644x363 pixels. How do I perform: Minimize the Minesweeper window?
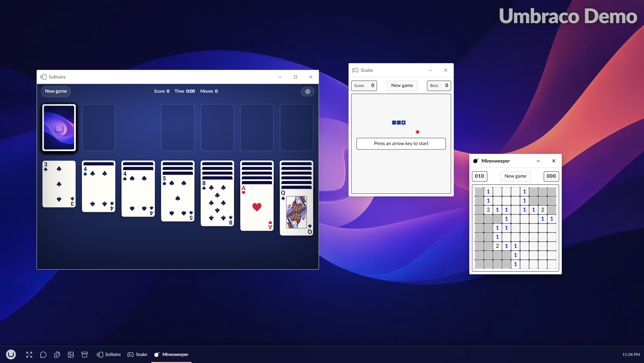(538, 161)
